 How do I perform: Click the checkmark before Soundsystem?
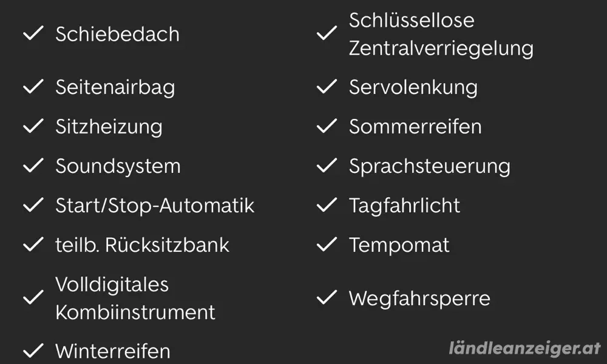(33, 166)
